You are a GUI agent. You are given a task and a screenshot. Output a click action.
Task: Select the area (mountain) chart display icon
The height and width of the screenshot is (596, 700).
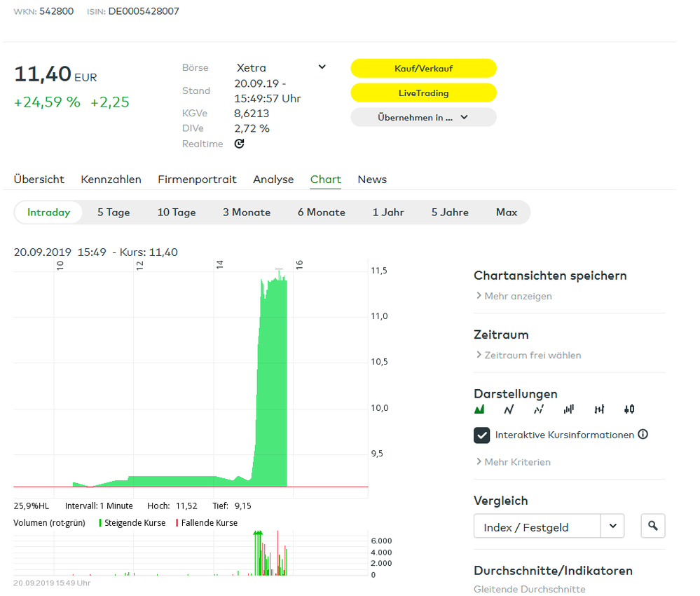point(480,409)
